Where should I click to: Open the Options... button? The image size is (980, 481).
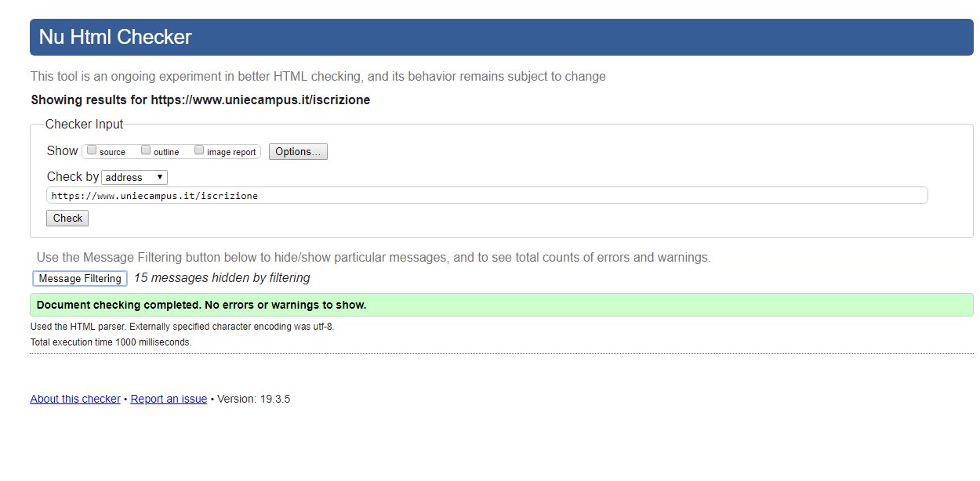click(x=298, y=151)
